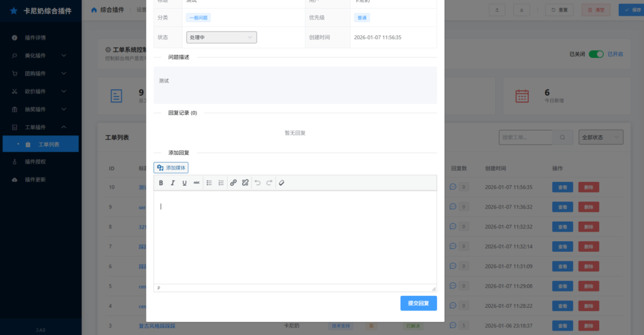
Task: Open the 全部状态 filter dropdown
Action: tap(601, 137)
